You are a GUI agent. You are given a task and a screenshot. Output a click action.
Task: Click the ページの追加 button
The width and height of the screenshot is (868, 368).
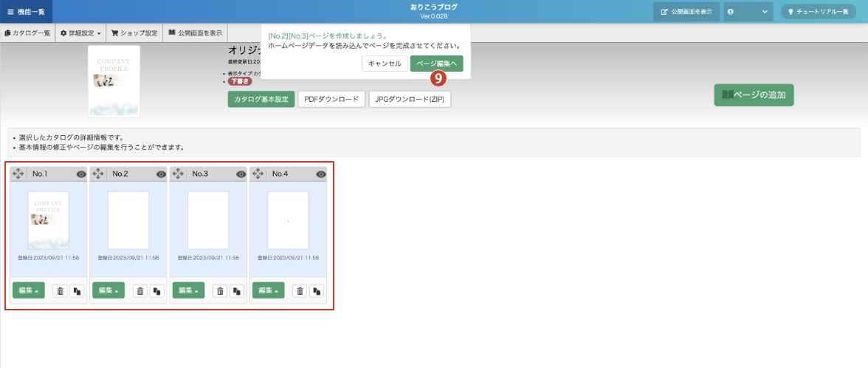[754, 95]
